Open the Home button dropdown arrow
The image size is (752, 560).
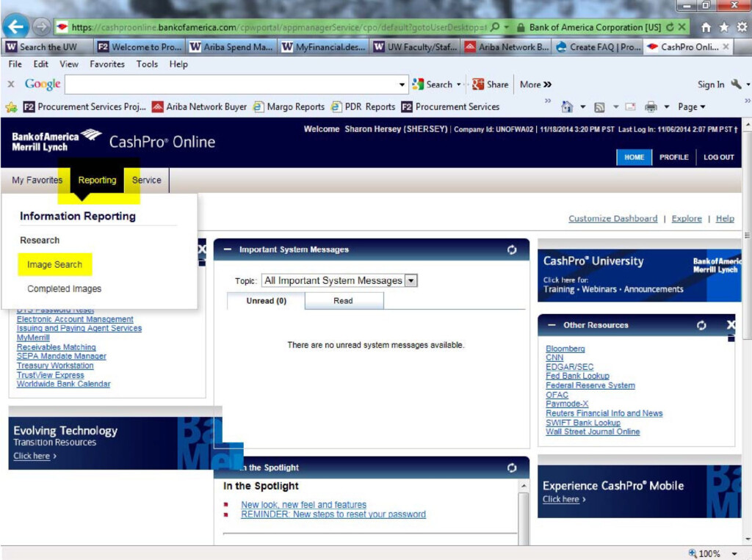click(582, 107)
